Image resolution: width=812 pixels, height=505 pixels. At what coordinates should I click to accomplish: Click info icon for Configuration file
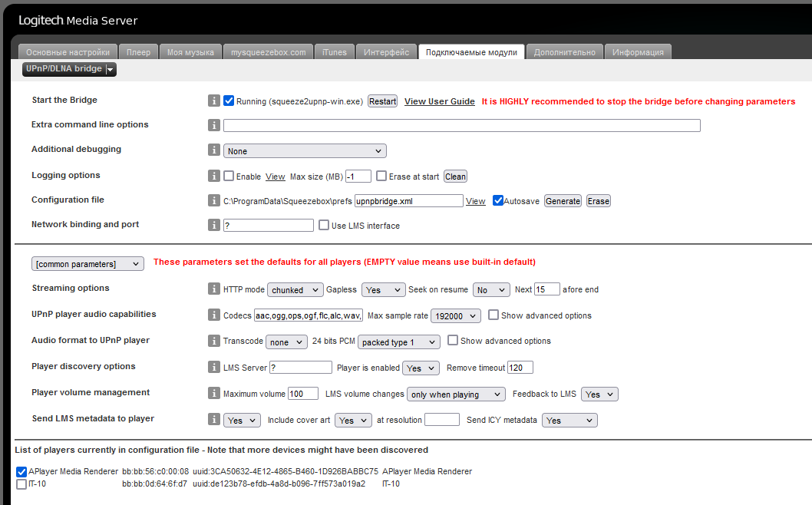click(214, 200)
